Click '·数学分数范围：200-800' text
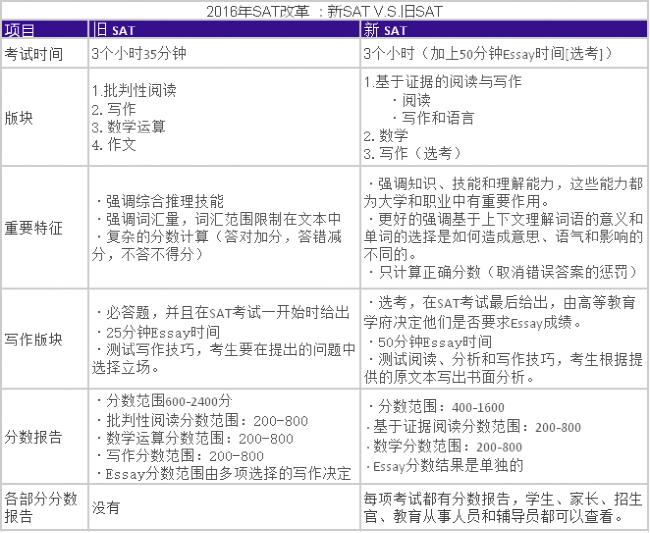 [x=444, y=446]
